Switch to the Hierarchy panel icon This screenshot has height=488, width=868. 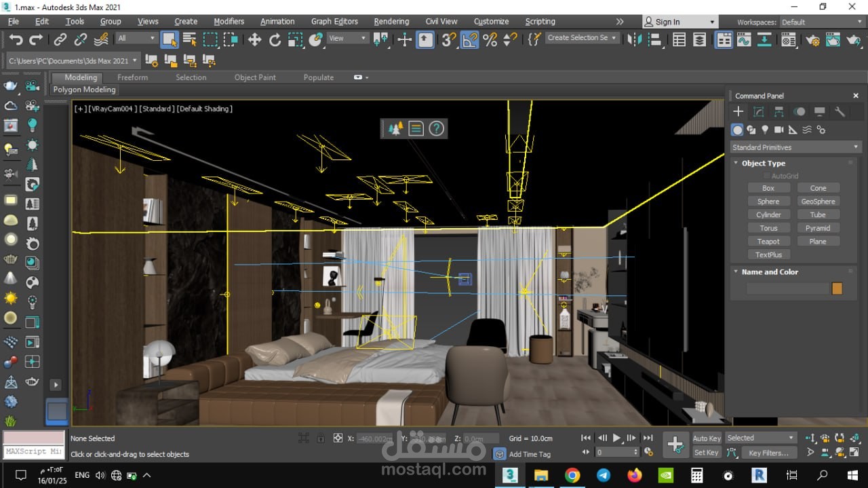[x=779, y=112]
